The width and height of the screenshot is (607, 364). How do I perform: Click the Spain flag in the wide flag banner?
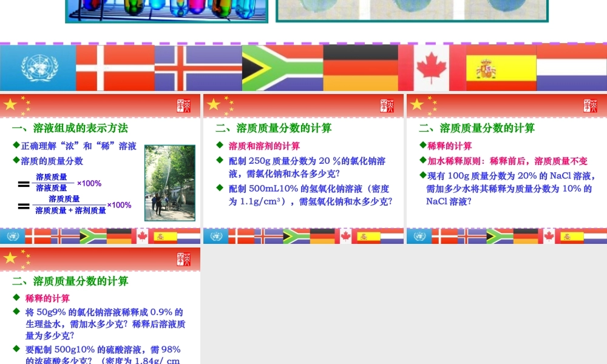click(x=501, y=68)
